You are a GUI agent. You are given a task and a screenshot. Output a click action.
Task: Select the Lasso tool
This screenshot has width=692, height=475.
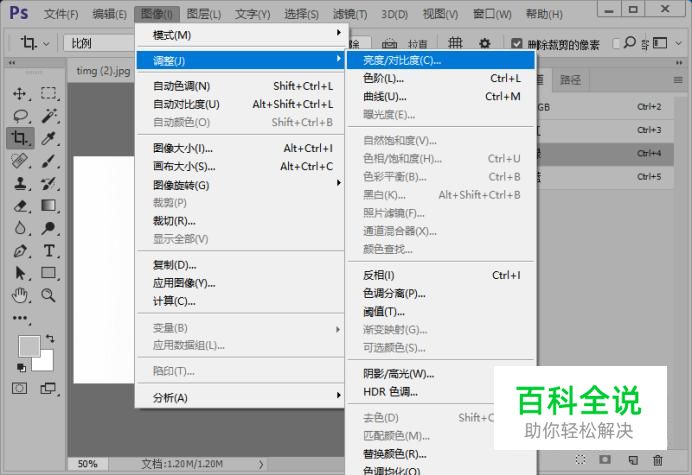[x=20, y=116]
